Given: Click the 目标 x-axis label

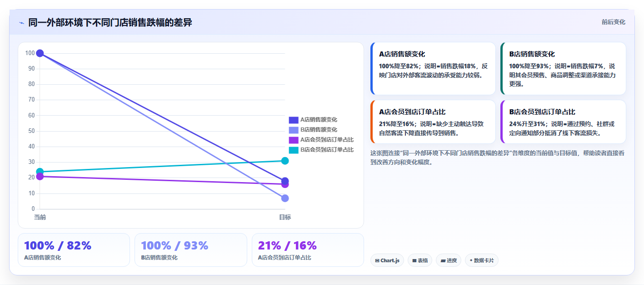Looking at the screenshot, I should click(x=285, y=217).
